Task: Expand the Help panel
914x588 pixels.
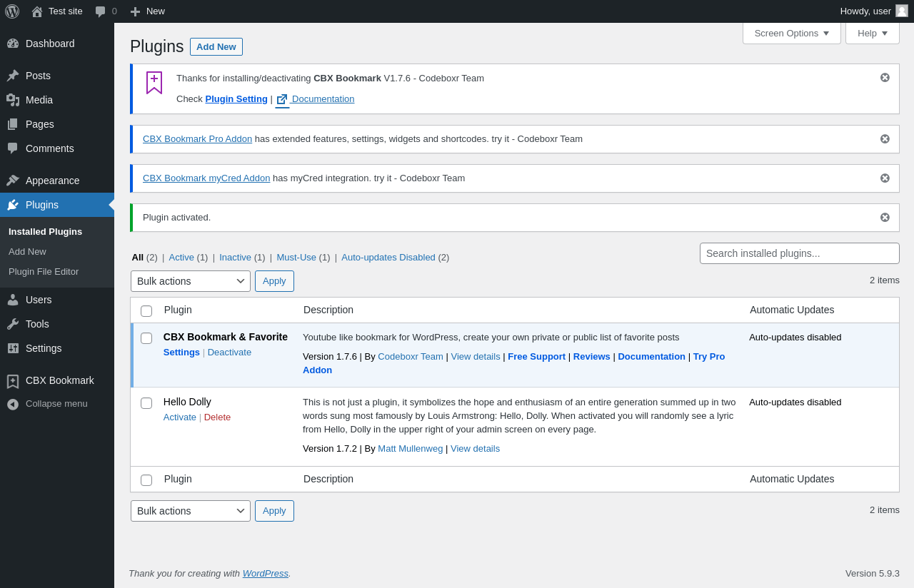Action: pos(872,33)
